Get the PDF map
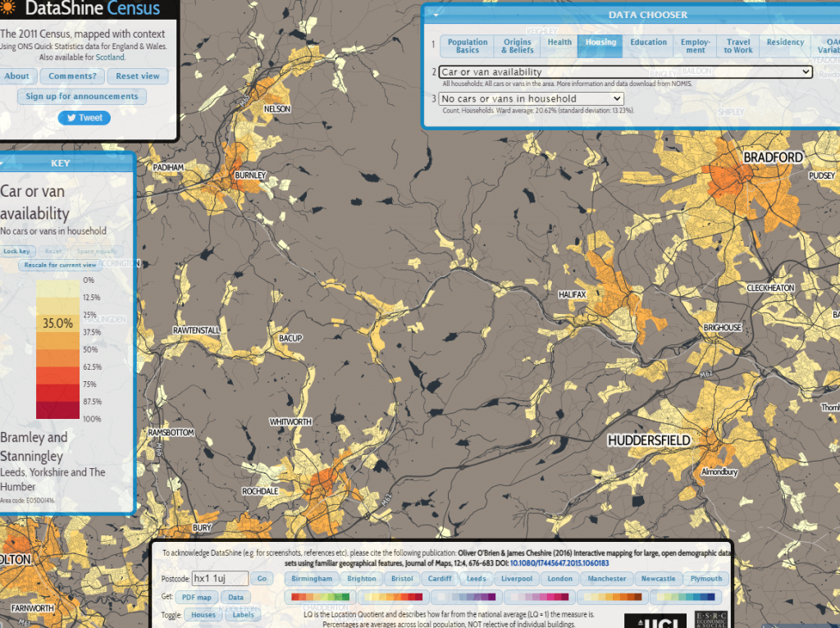This screenshot has width=840, height=628. (197, 598)
